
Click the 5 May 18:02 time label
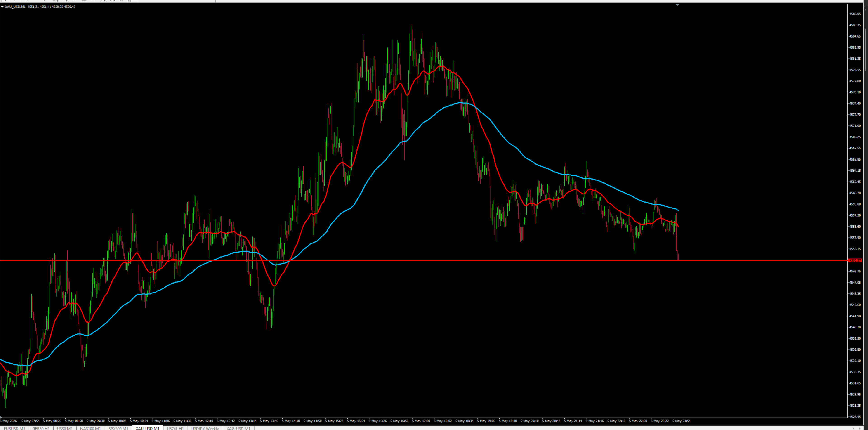point(443,421)
